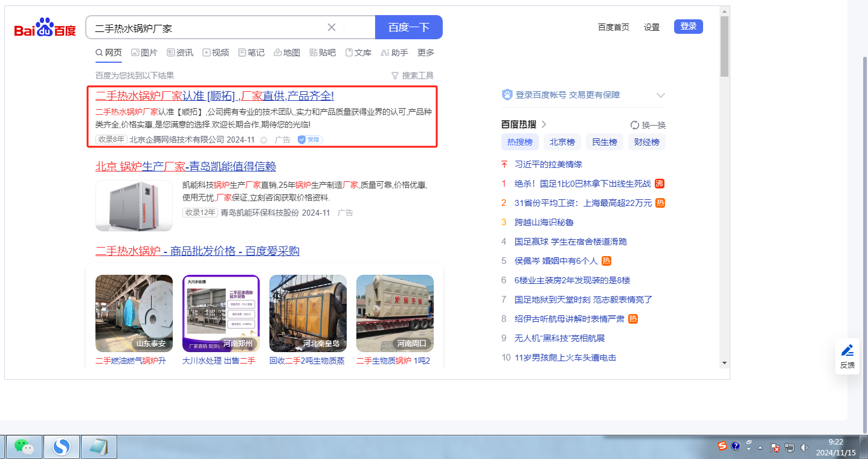Click the 反馈 feedback pencil icon
The image size is (868, 459).
point(847,350)
